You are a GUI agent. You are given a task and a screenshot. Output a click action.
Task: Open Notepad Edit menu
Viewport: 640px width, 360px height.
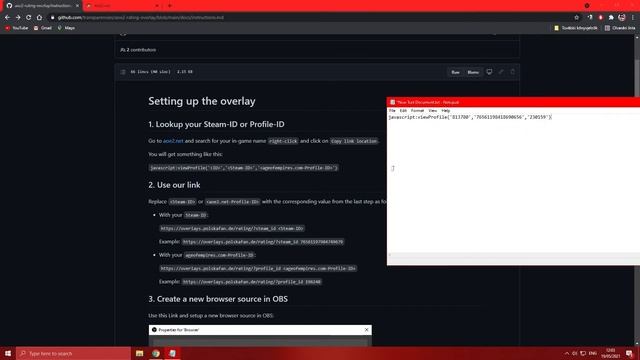[x=403, y=111]
